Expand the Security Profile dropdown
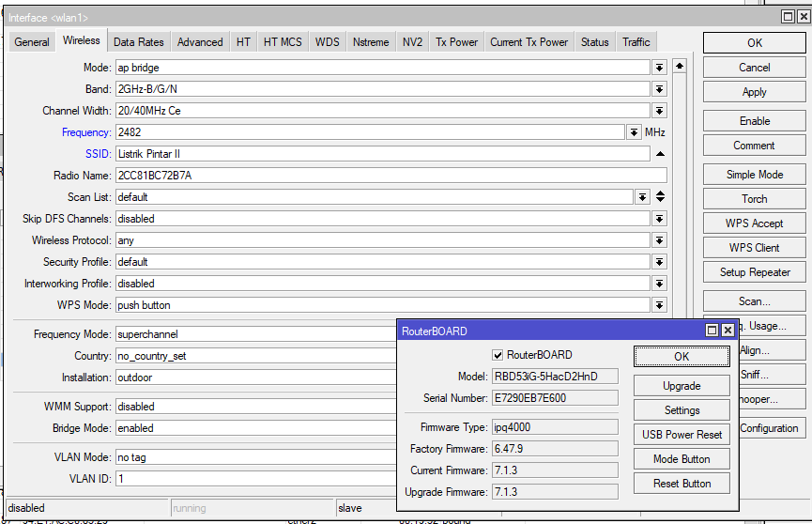Image resolution: width=812 pixels, height=524 pixels. coord(659,262)
